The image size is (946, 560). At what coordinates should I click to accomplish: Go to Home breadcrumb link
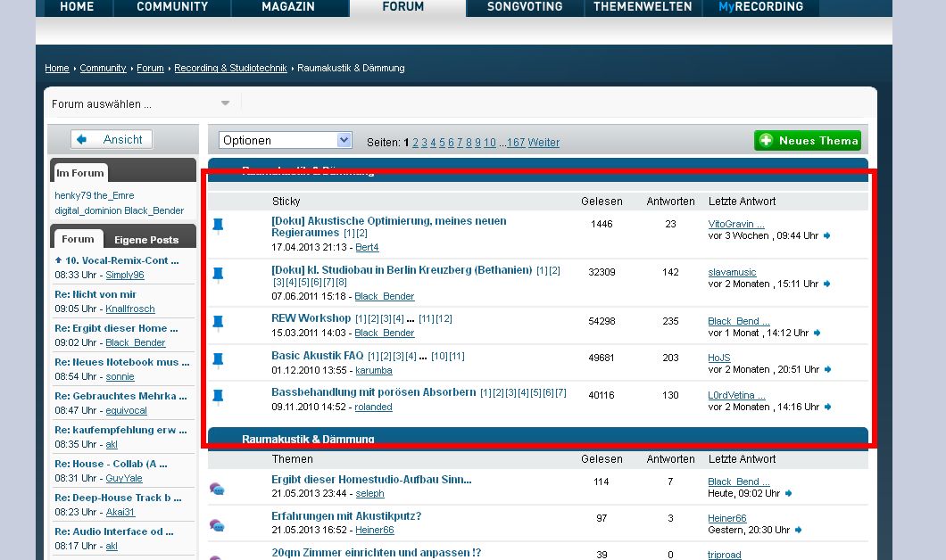[57, 68]
